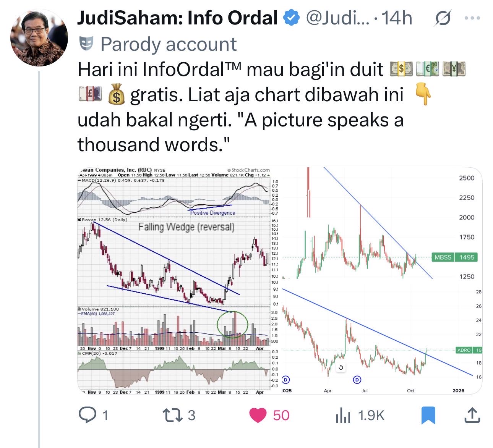The image size is (493, 448).
Task: Click the Grok slashed-circle icon
Action: 442,18
